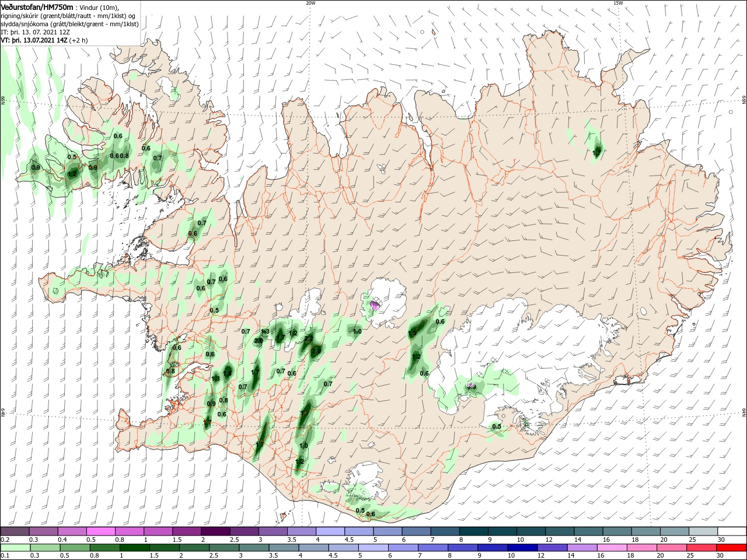Click the white 30+ snow legend swatch
747x560 pixels.
(732, 531)
